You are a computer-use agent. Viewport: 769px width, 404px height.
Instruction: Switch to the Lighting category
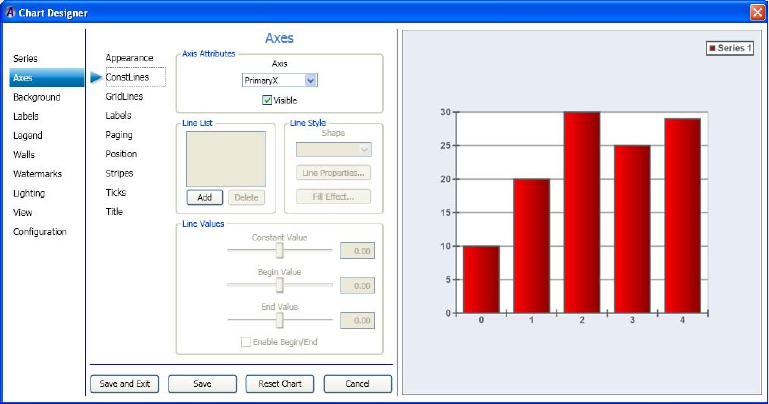click(x=28, y=193)
